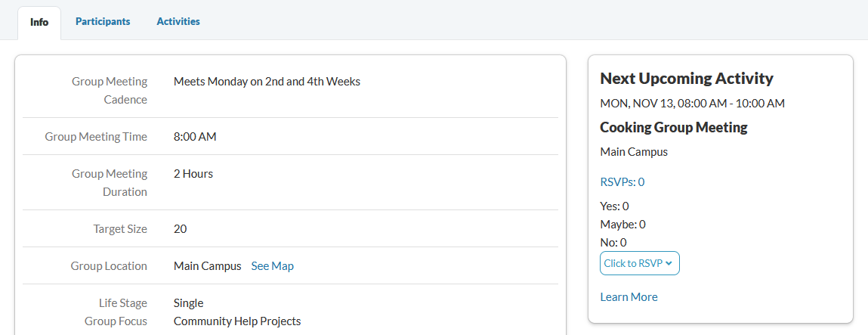Click the RSVPs: 0 link
868x335 pixels.
[622, 182]
